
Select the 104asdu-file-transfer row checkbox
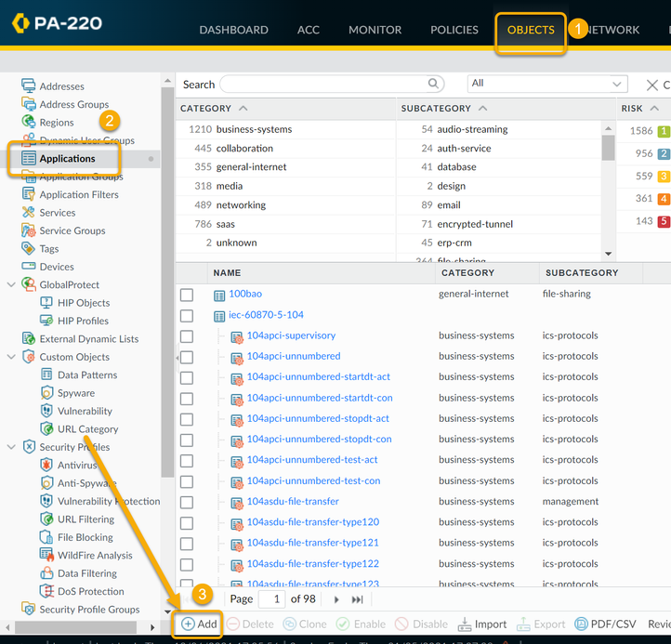(187, 503)
